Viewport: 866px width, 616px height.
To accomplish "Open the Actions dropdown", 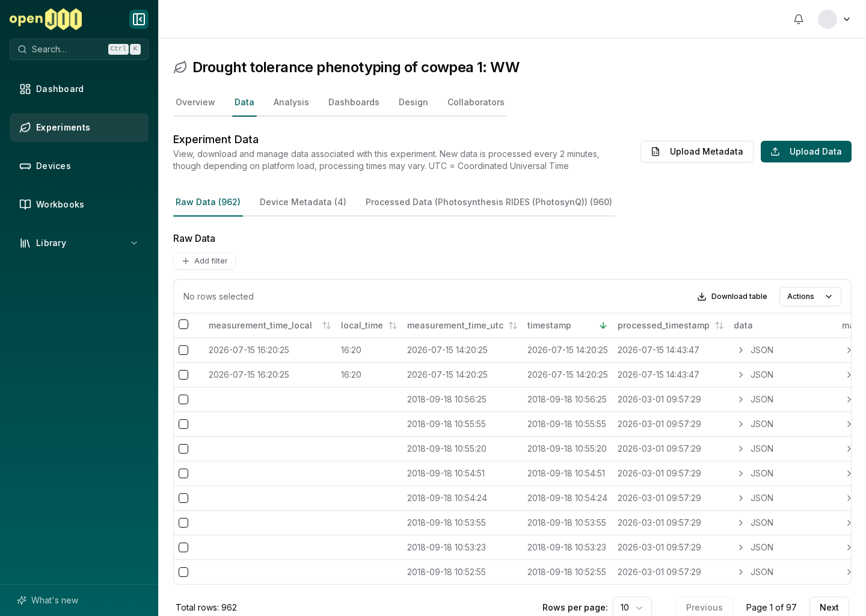I will (810, 297).
